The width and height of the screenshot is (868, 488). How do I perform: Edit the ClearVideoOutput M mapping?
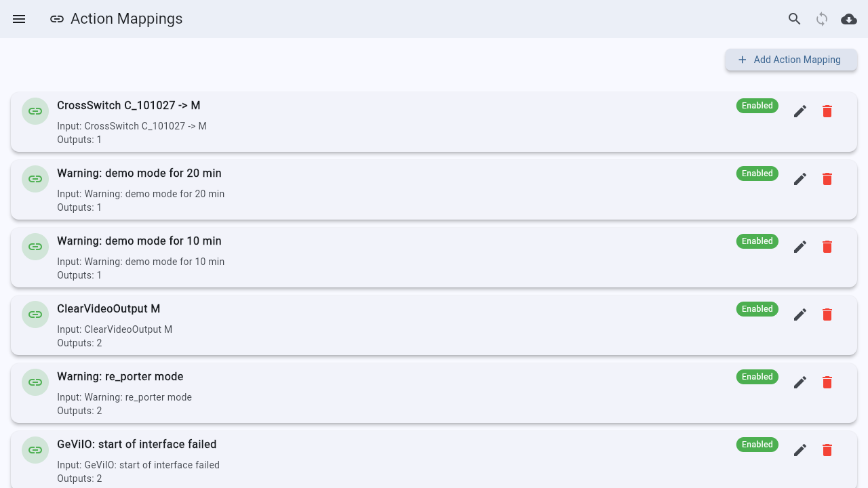pos(800,314)
